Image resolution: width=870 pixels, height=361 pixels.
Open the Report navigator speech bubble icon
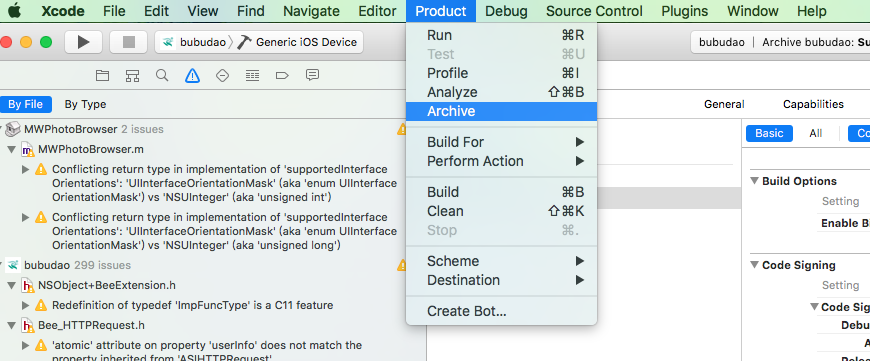(x=312, y=75)
